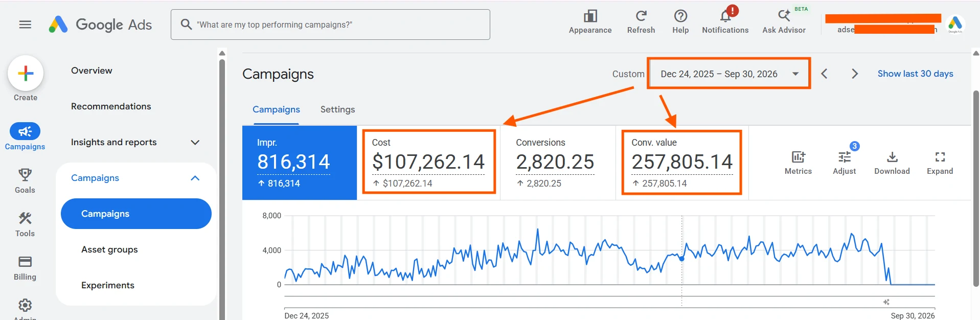Expand Insights and reports section
The height and width of the screenshot is (320, 980).
click(x=135, y=142)
